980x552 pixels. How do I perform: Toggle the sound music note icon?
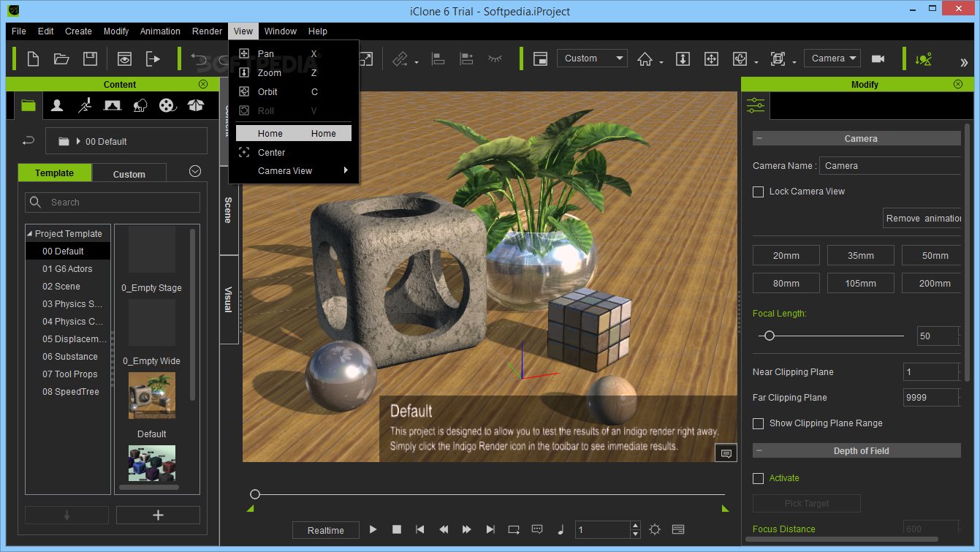click(561, 529)
